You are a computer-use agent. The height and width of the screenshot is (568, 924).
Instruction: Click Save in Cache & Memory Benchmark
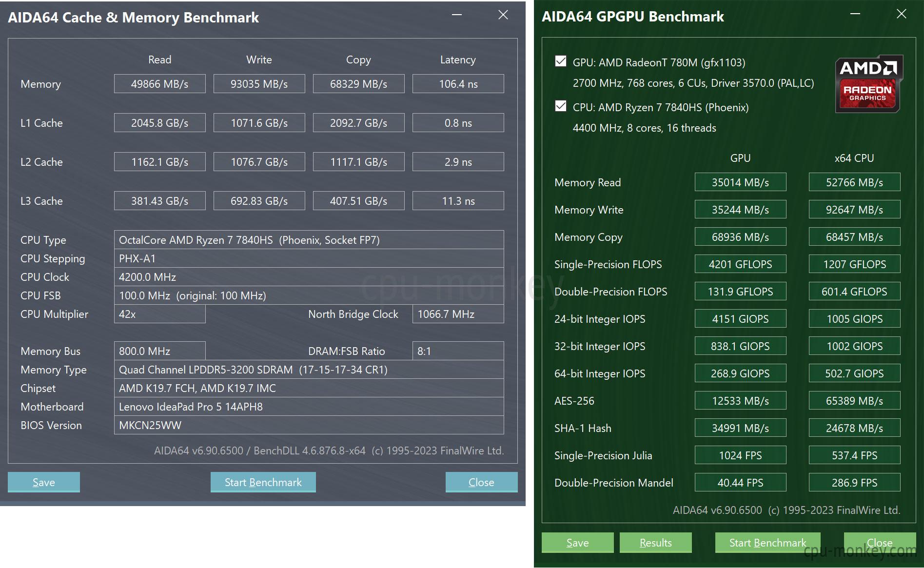pyautogui.click(x=44, y=482)
